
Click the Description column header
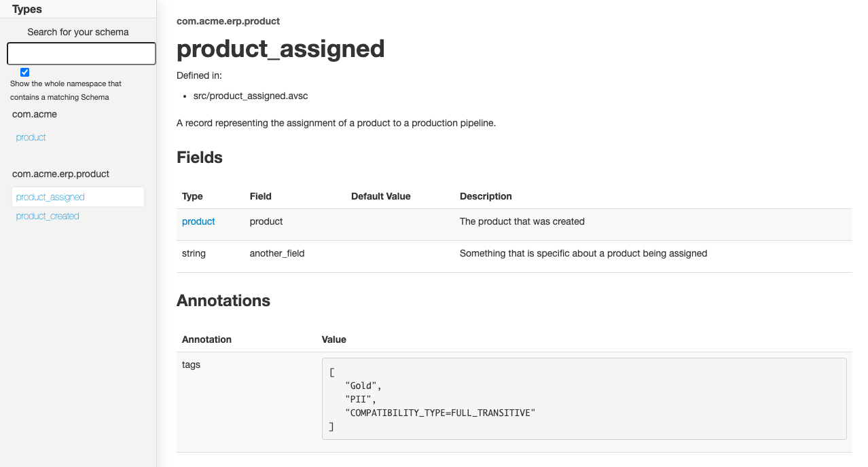coord(486,196)
